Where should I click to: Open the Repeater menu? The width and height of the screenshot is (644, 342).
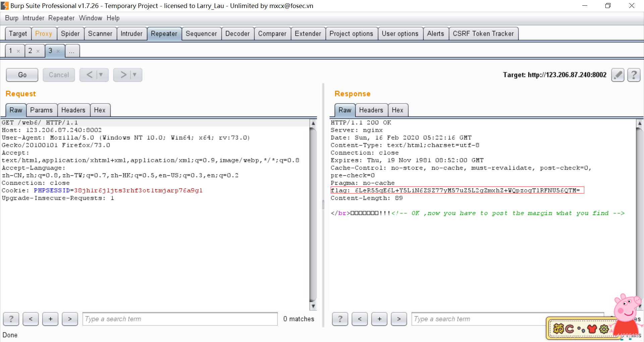61,18
